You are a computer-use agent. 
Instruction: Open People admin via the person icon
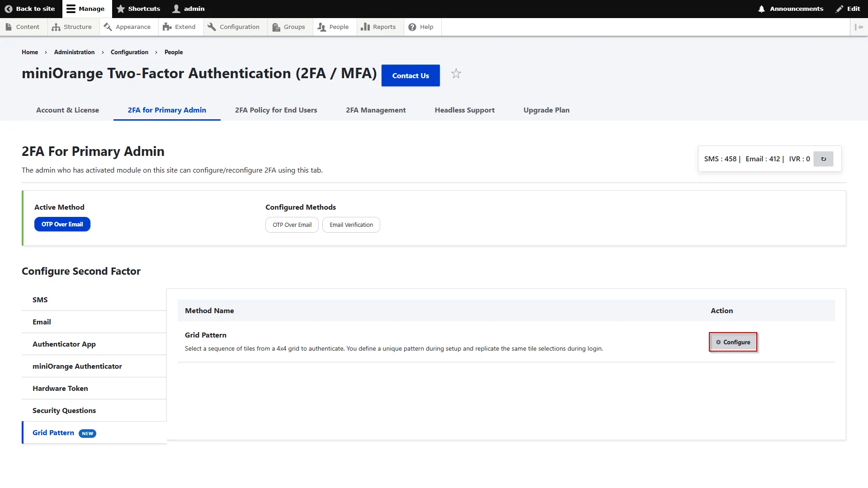coord(321,27)
